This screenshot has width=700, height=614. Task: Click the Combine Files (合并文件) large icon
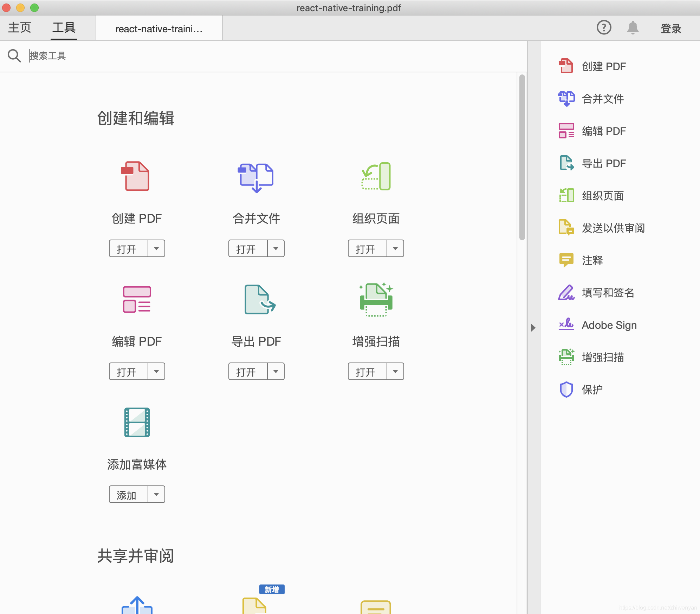click(256, 178)
